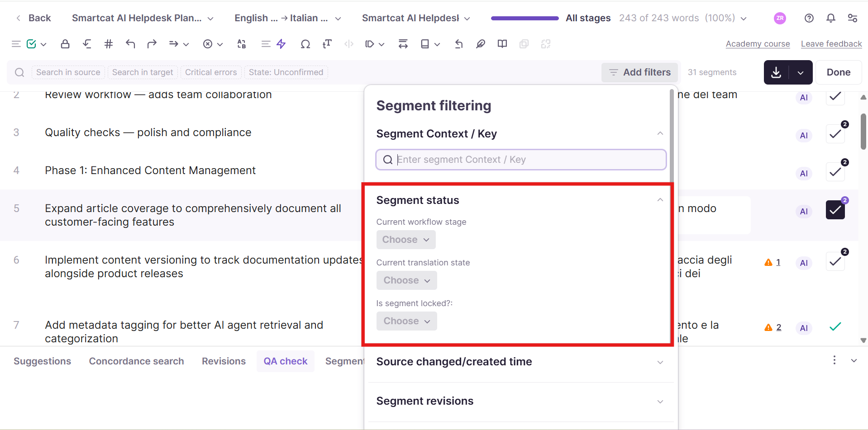
Task: Click the Add filters button
Action: [639, 72]
